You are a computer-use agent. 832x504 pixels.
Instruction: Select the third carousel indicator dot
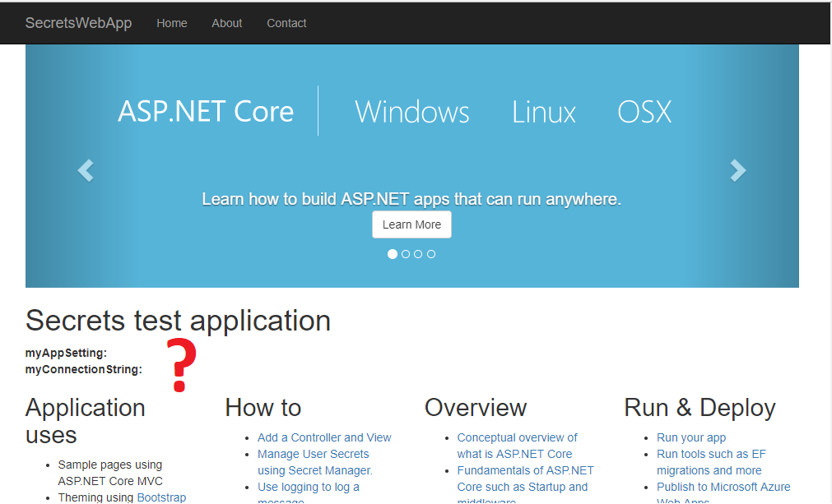pyautogui.click(x=418, y=254)
